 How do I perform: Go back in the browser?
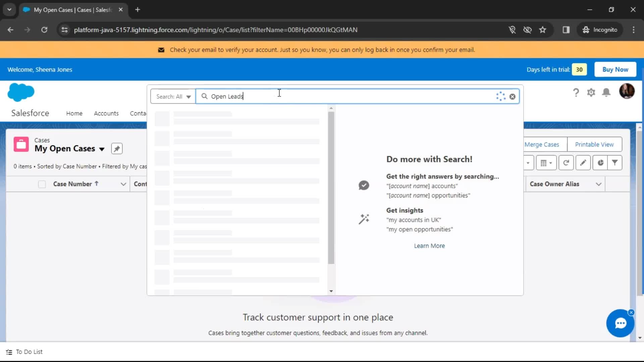pyautogui.click(x=10, y=30)
